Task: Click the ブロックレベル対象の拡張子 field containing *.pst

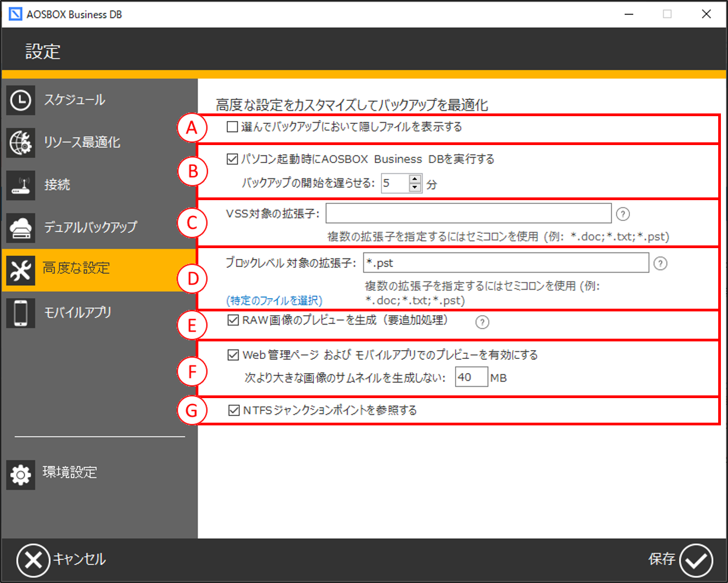Action: (x=506, y=262)
